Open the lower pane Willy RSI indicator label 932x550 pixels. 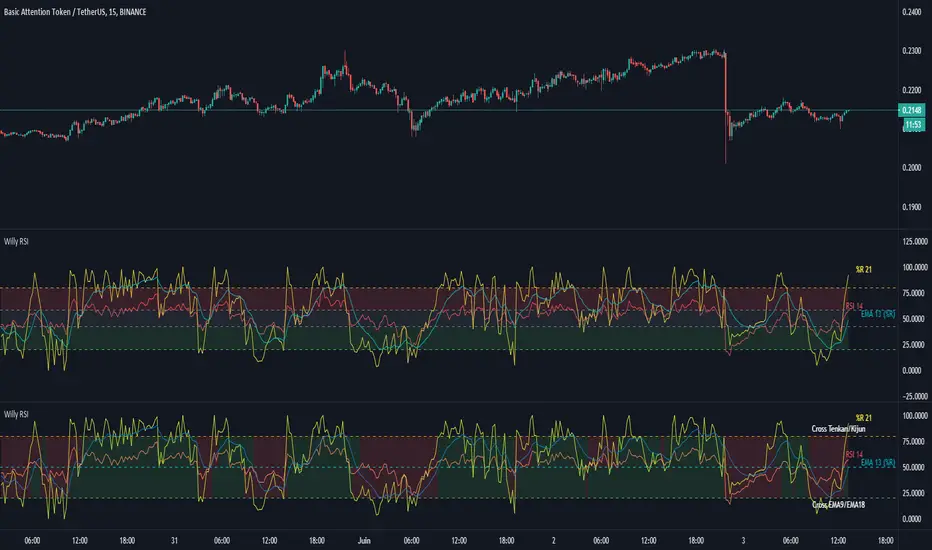click(x=16, y=414)
